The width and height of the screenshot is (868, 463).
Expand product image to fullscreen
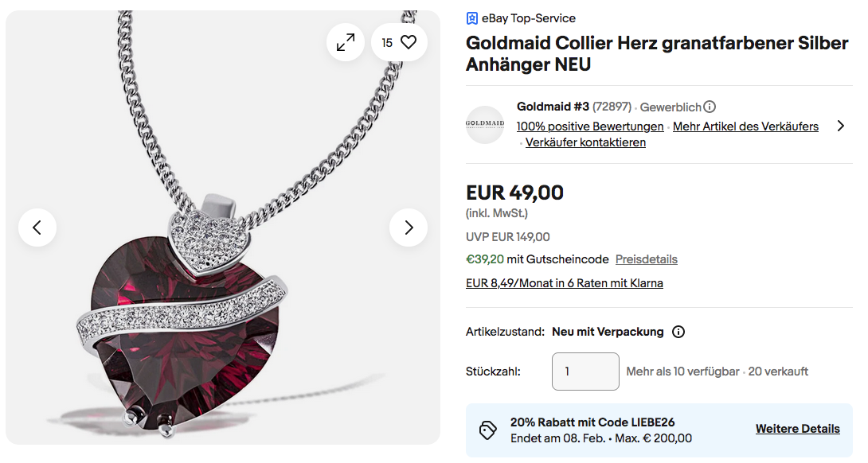point(346,43)
